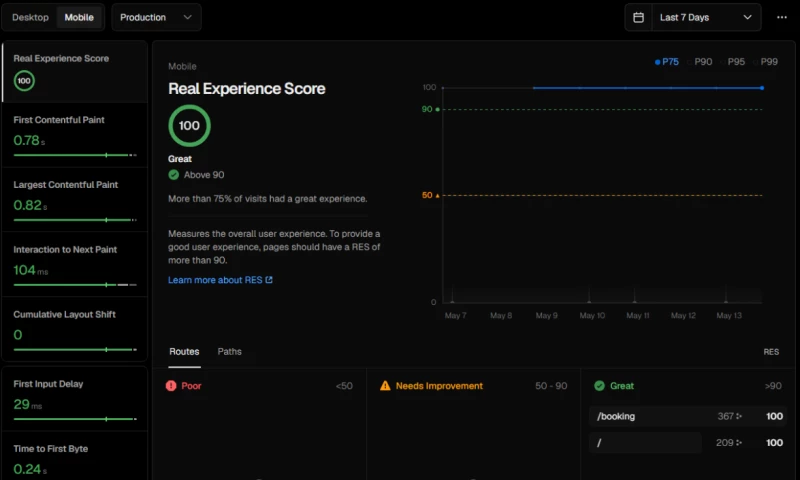The image size is (800, 480).
Task: Click the Needs Improvement category heading
Action: tap(439, 386)
